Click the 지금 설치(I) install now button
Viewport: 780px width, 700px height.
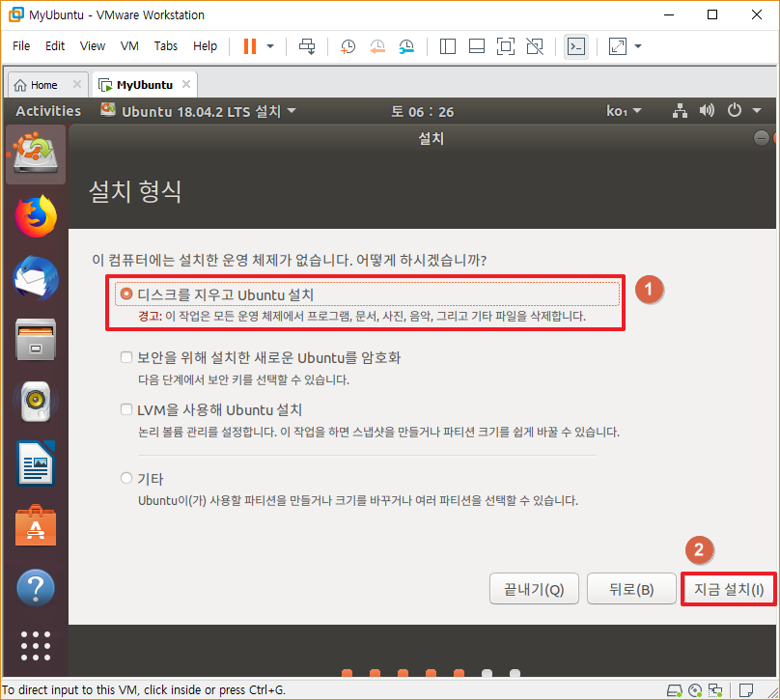click(x=729, y=589)
